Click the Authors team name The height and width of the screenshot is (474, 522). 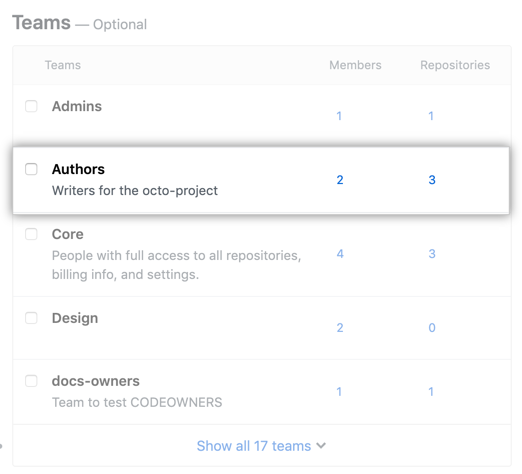(x=78, y=169)
